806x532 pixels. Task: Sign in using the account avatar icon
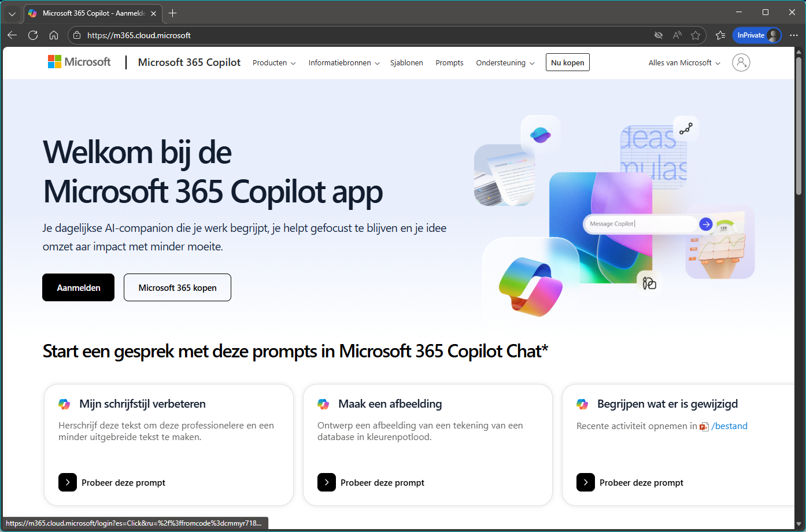click(x=741, y=62)
